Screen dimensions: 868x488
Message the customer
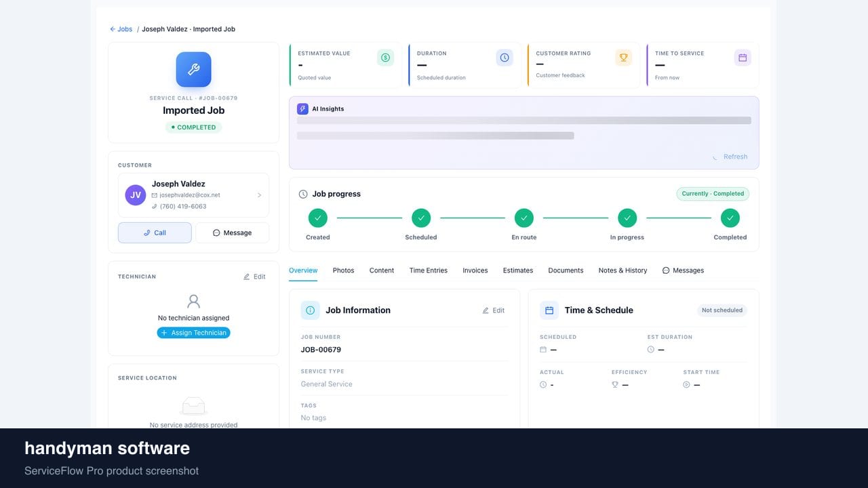233,232
